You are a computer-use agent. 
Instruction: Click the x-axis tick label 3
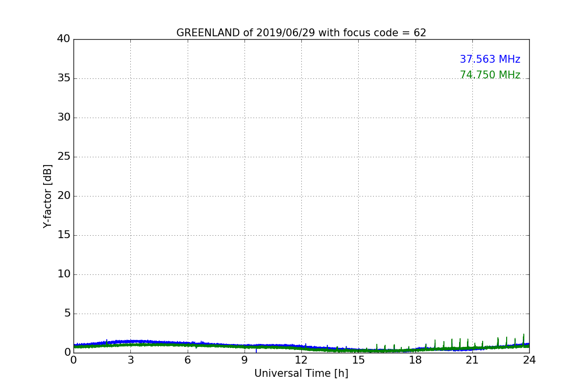pos(130,360)
